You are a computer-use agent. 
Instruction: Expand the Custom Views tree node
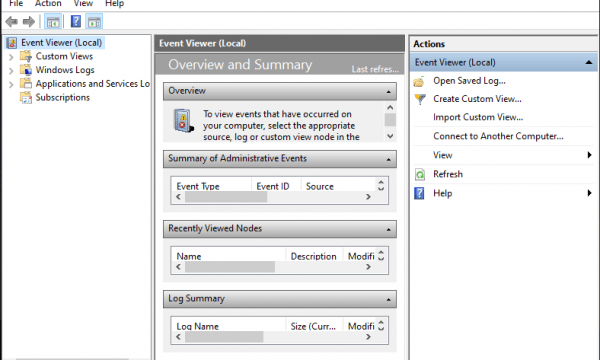pos(11,57)
